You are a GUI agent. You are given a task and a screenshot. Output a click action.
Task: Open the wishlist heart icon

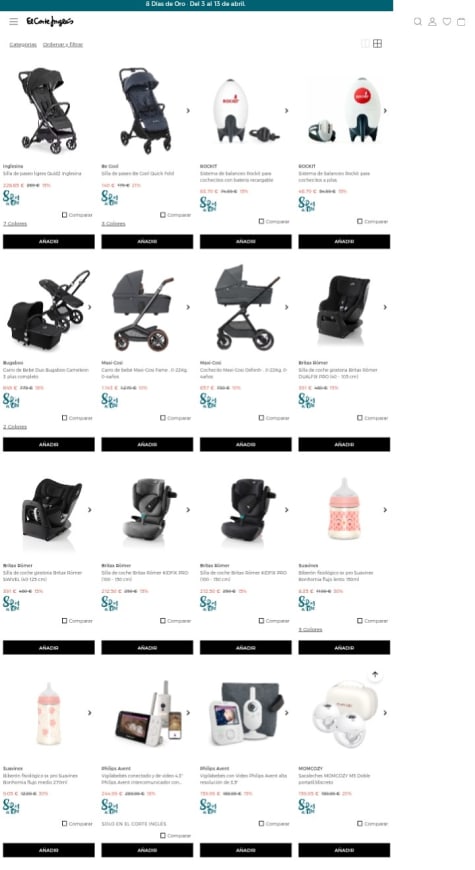[447, 22]
